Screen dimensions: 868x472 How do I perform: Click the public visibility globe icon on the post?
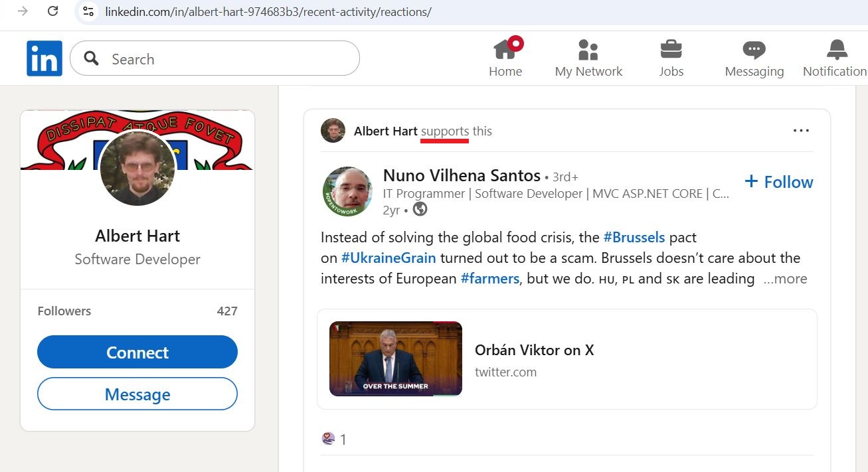[418, 210]
